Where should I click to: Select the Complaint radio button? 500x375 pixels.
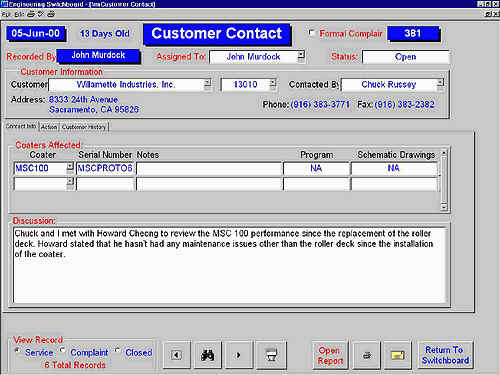(62, 351)
